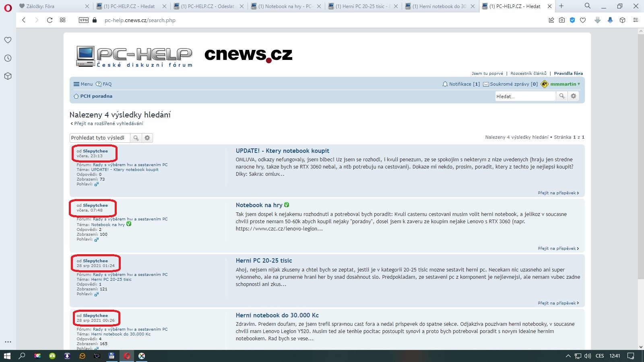Image resolution: width=644 pixels, height=362 pixels.
Task: Take a snapshot with the camera icon
Action: tap(562, 20)
